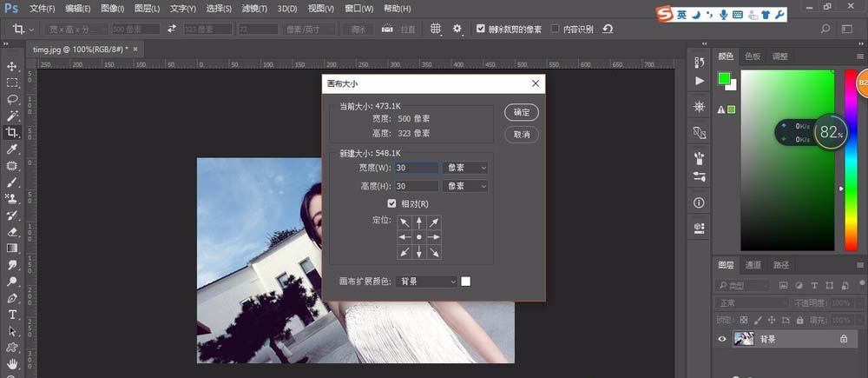Select the Hand tool
Image resolution: width=868 pixels, height=378 pixels.
(12, 362)
